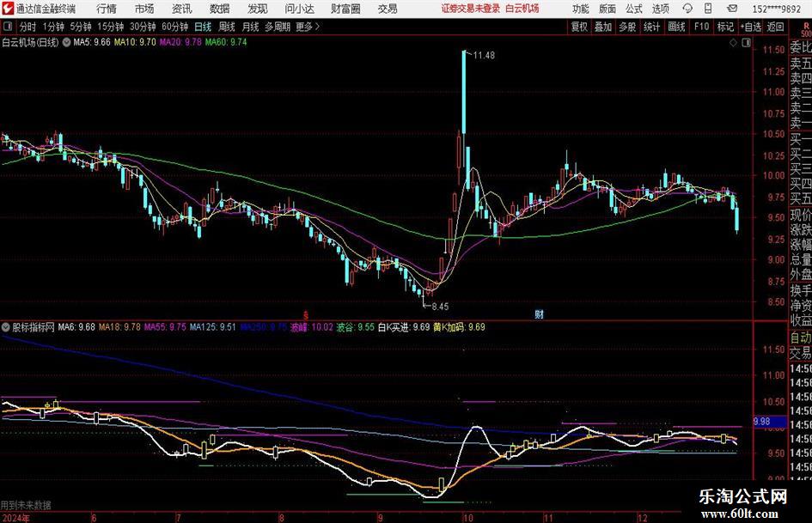Open the mail envelope icon

pyautogui.click(x=732, y=9)
